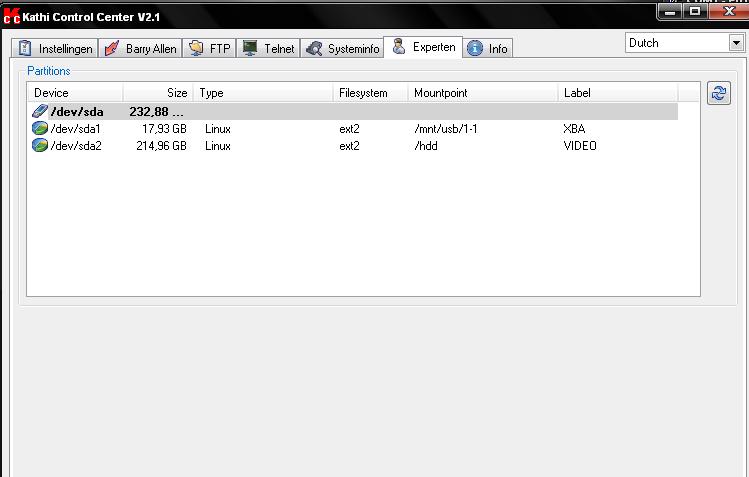This screenshot has height=477, width=749.
Task: Click the FTP tab's folder icon
Action: click(196, 48)
